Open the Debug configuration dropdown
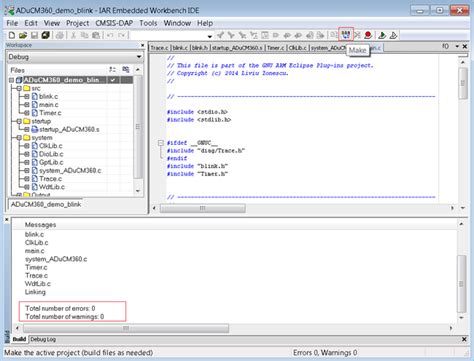Screen dimensions: 474x361 tap(139, 57)
